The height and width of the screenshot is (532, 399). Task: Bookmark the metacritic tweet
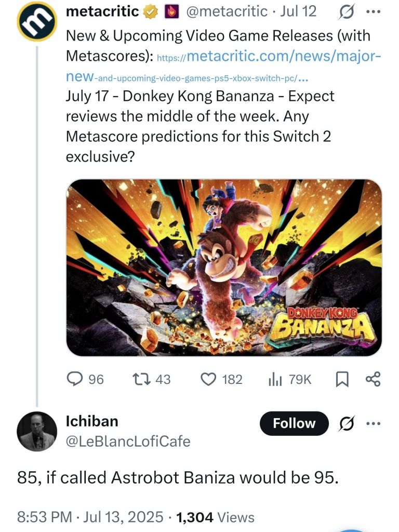[x=341, y=380]
